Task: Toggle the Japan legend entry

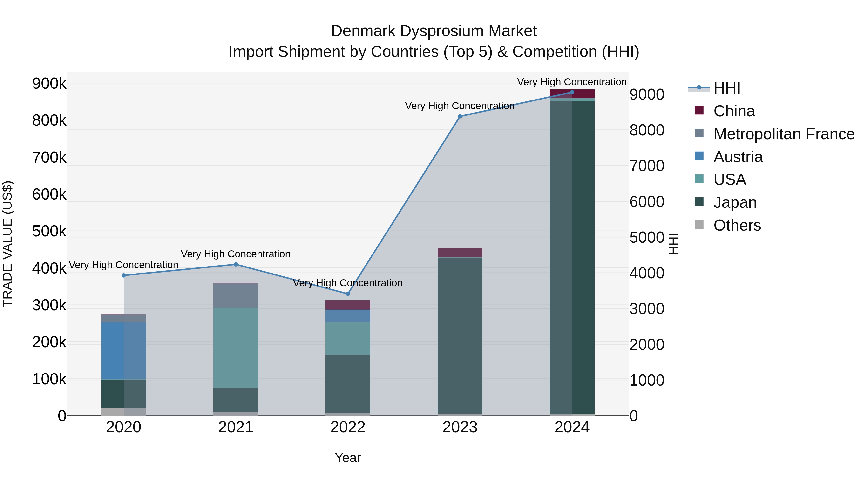Action: tap(726, 202)
